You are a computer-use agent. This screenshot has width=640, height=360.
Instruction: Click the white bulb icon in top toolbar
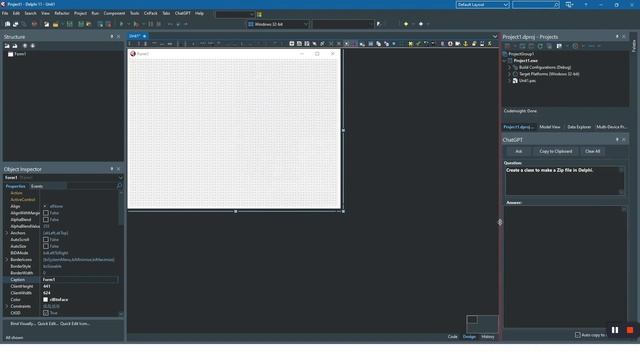tap(421, 24)
